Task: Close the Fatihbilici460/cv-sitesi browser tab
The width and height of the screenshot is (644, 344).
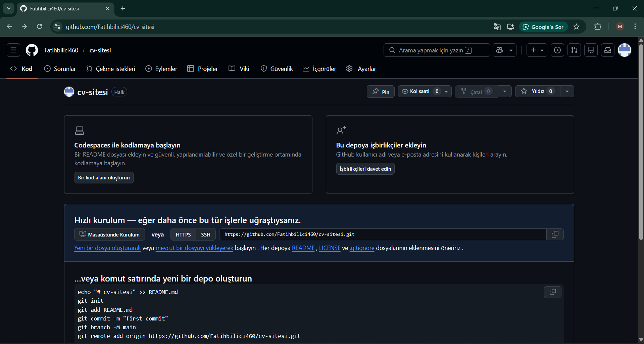Action: click(x=107, y=8)
